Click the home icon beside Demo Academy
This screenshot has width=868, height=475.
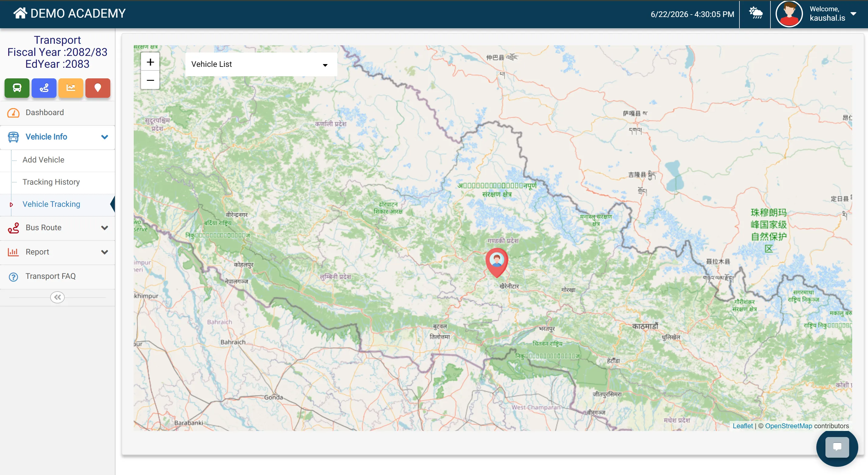(20, 13)
